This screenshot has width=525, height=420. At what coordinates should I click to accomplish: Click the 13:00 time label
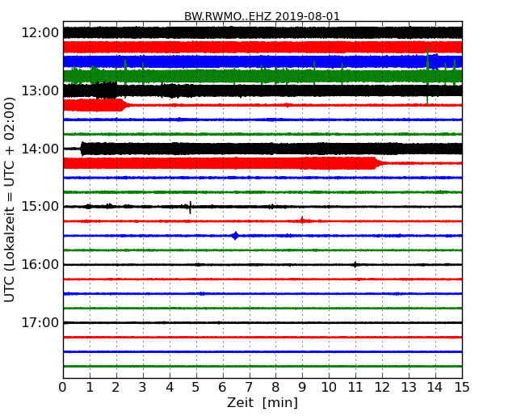pyautogui.click(x=40, y=90)
